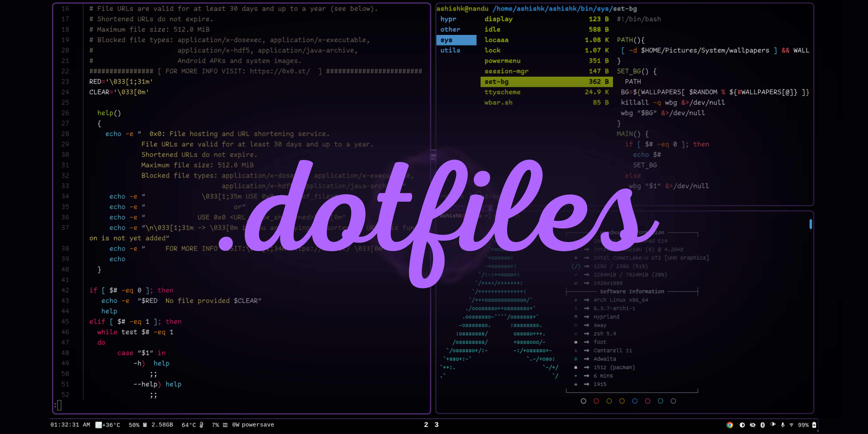Click the blue scrollbar in the fetch terminal

point(811,224)
